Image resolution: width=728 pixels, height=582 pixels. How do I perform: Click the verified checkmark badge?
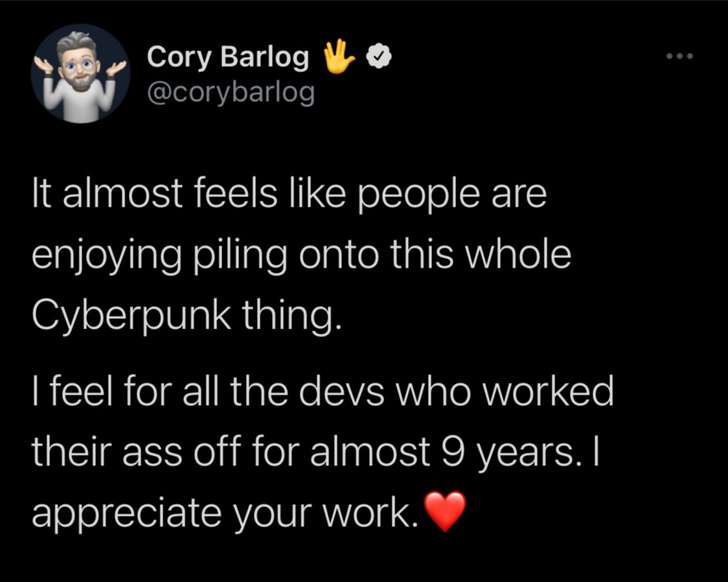379,58
